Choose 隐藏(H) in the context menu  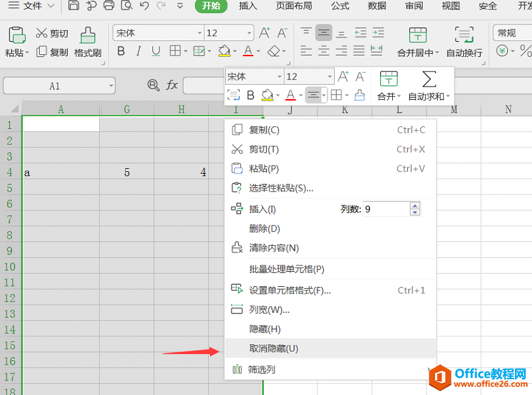coord(330,329)
